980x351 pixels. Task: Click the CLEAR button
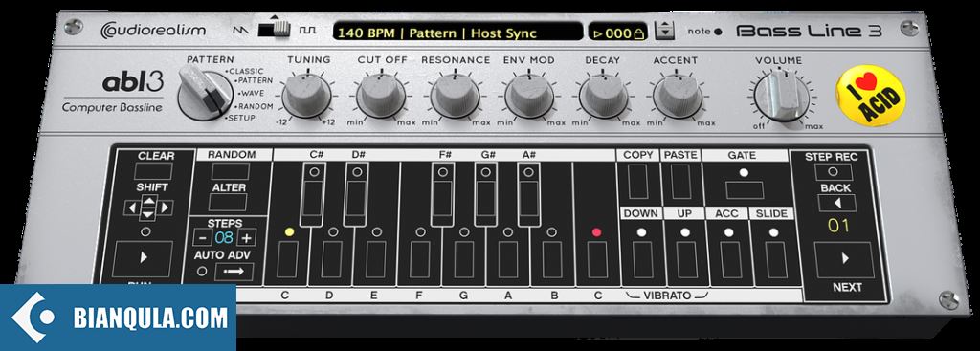coord(153,171)
